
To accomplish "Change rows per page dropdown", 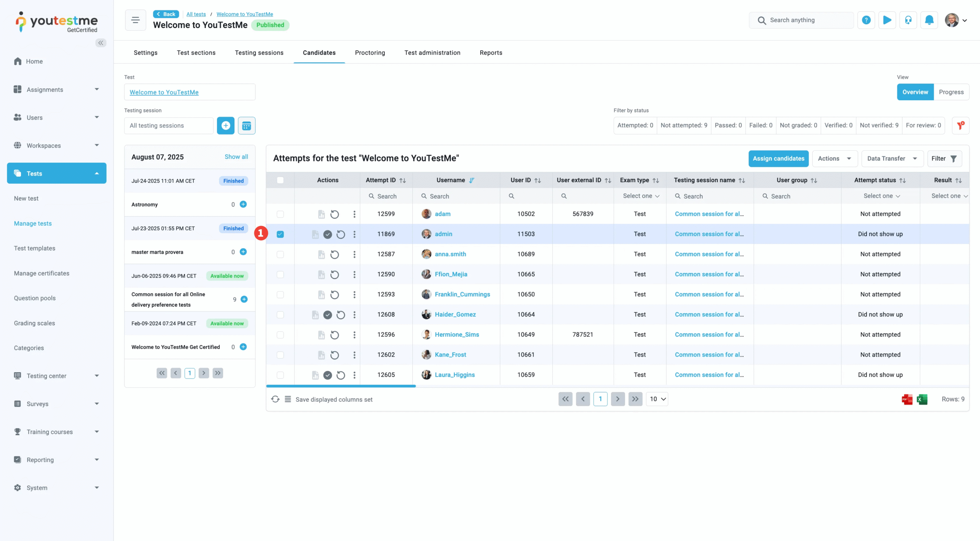I will [657, 399].
